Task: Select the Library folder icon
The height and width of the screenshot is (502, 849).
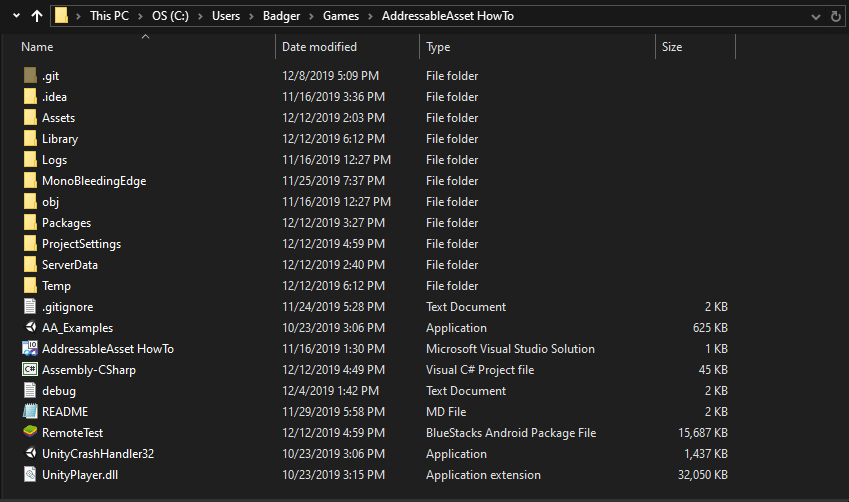Action: [30, 139]
